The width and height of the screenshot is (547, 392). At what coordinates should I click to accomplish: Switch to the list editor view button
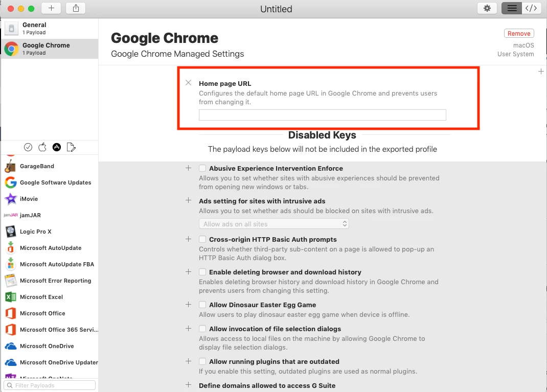tap(512, 8)
